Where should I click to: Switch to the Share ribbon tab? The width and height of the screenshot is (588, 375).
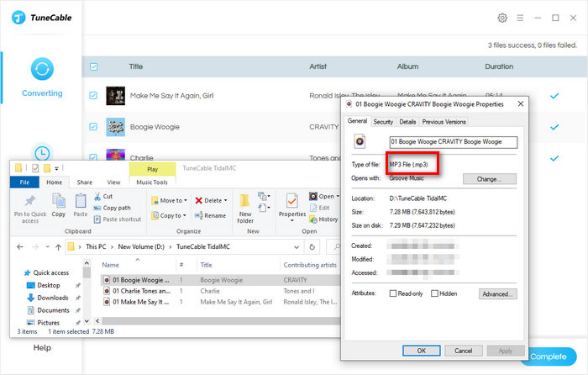click(x=84, y=182)
